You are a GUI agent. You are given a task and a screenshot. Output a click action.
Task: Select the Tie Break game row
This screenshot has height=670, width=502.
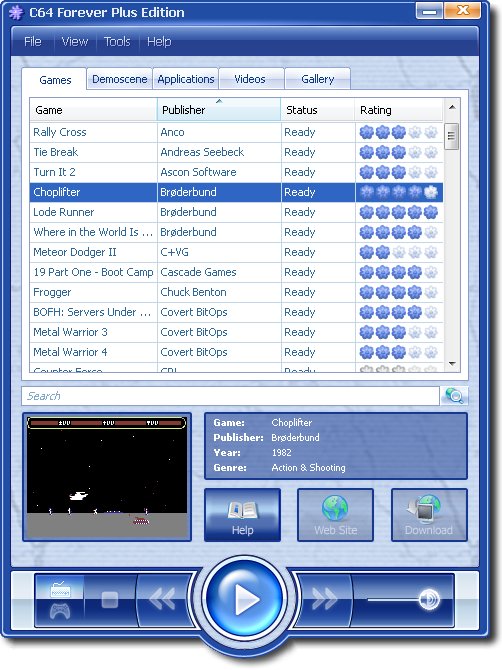coord(236,152)
